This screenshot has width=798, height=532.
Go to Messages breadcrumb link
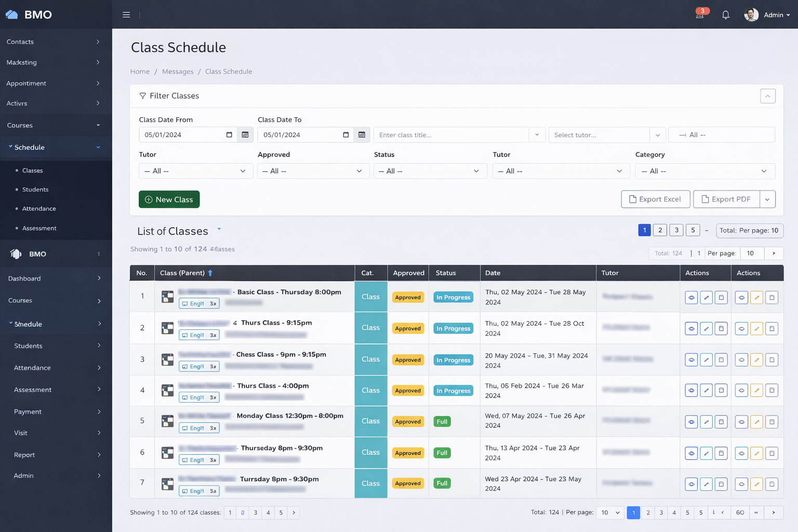(178, 72)
